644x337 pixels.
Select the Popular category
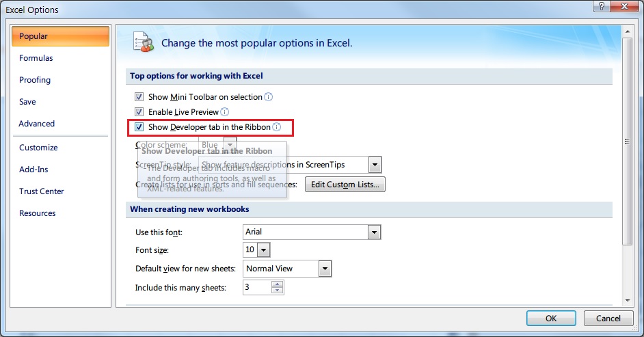pos(61,36)
